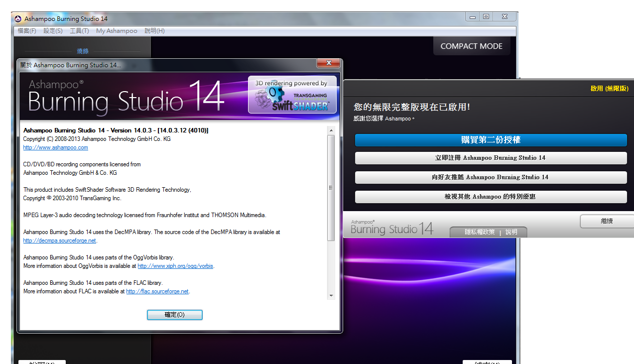The height and width of the screenshot is (364, 634).
Task: Click the 確定(O) button in About dialog
Action: [175, 315]
